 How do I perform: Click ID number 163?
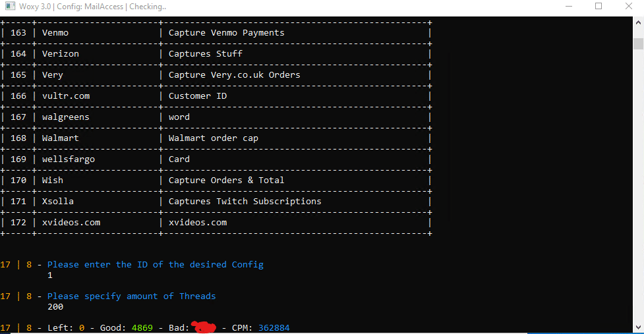tap(18, 33)
